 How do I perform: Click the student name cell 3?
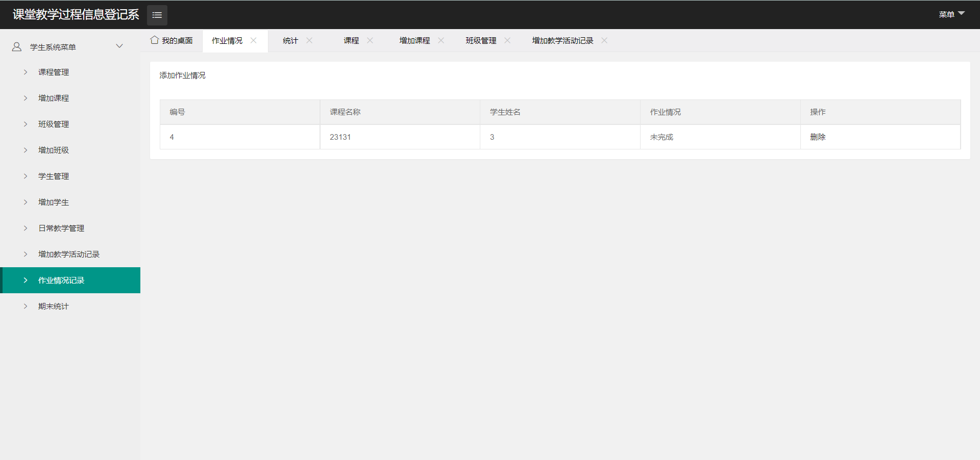click(x=560, y=137)
